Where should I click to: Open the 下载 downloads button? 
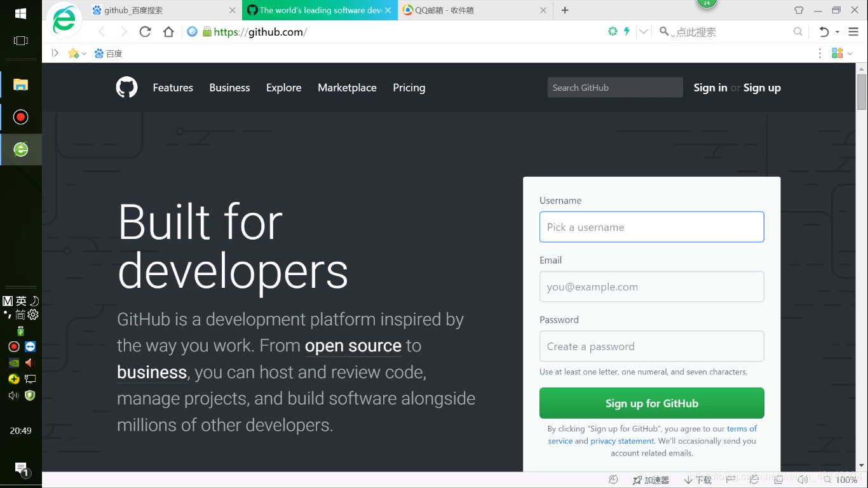697,480
